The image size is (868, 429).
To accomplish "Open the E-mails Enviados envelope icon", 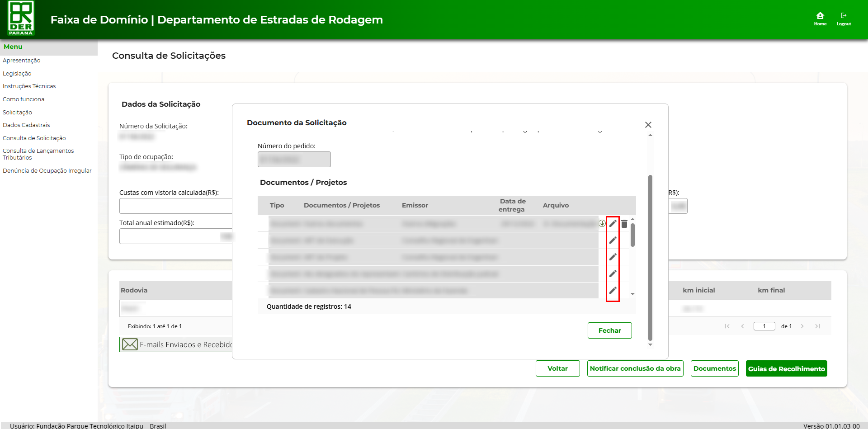I will (x=130, y=344).
